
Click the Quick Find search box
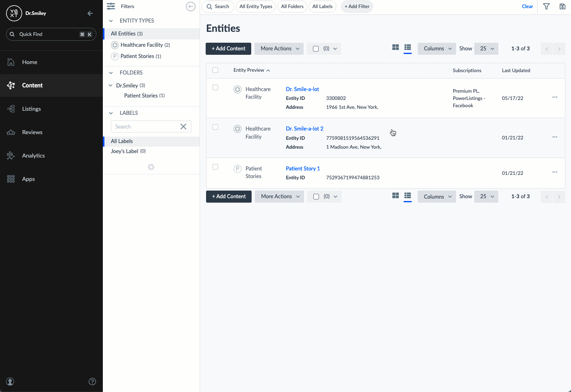coord(48,34)
